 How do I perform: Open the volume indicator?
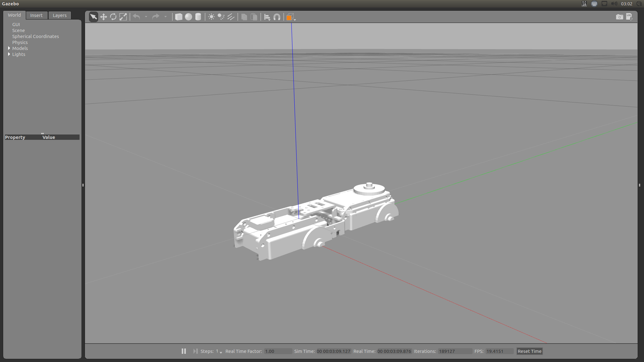(614, 4)
